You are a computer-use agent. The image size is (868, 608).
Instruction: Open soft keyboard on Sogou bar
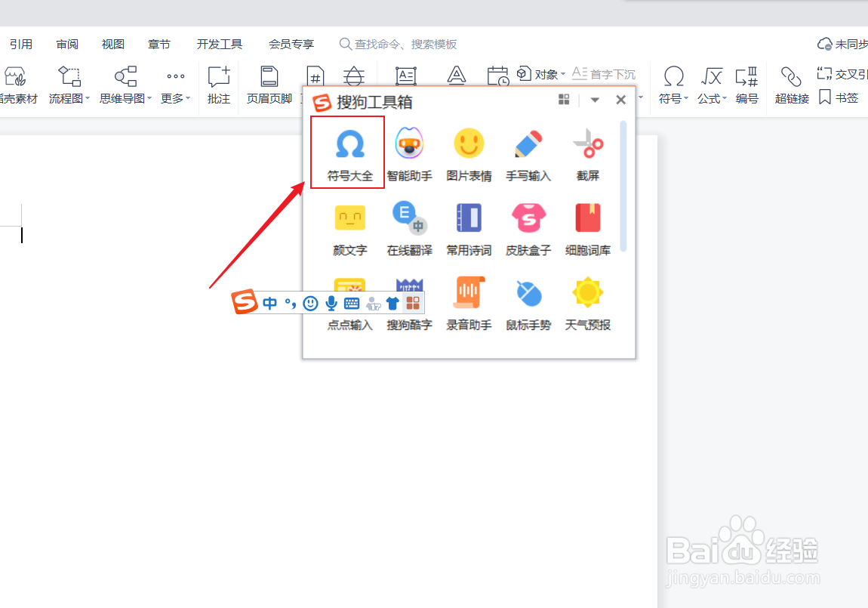click(352, 303)
